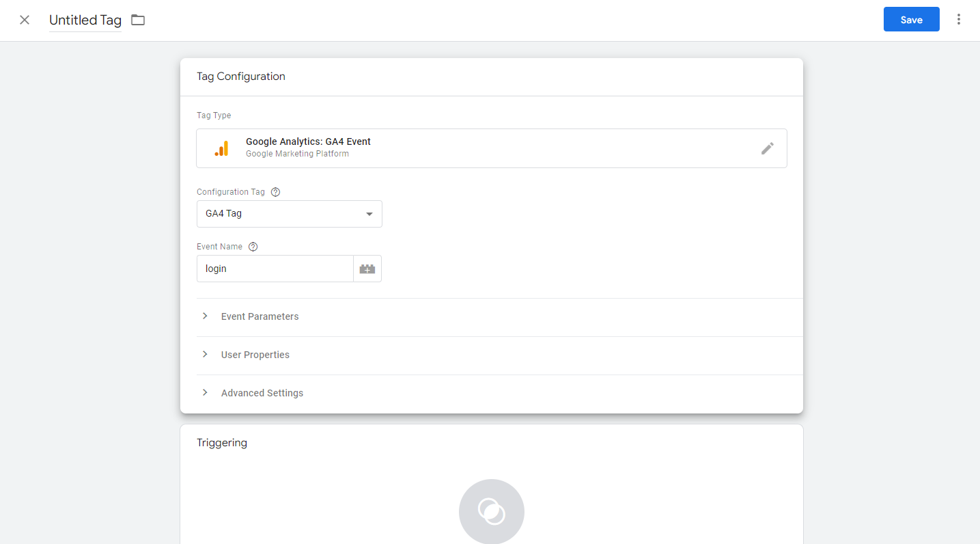Click the trigger placeholder circle icon
Image resolution: width=980 pixels, height=544 pixels.
[x=492, y=511]
